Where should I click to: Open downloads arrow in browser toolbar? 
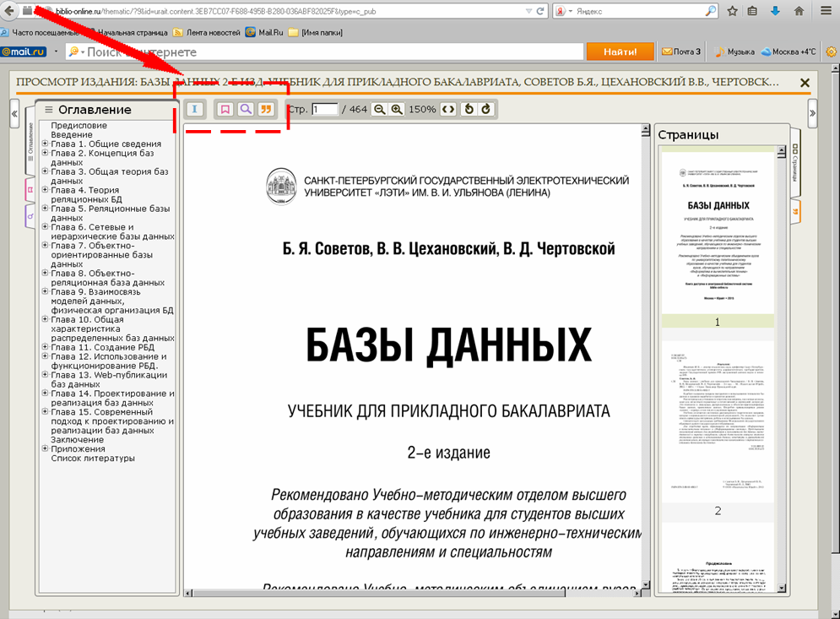pyautogui.click(x=775, y=11)
